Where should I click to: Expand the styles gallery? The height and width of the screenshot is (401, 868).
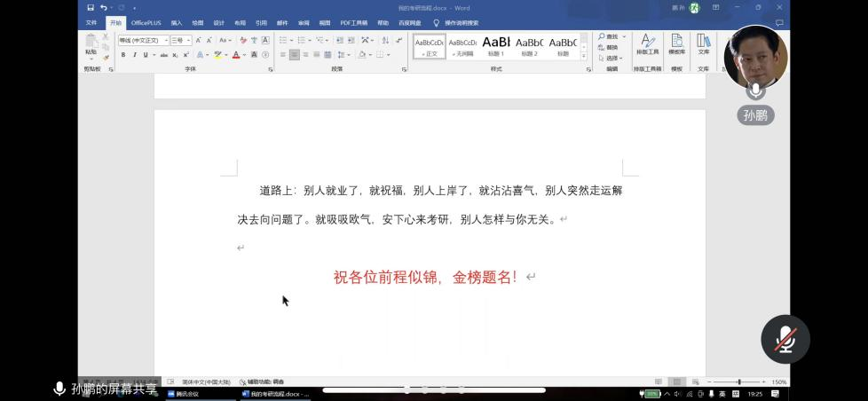point(583,57)
